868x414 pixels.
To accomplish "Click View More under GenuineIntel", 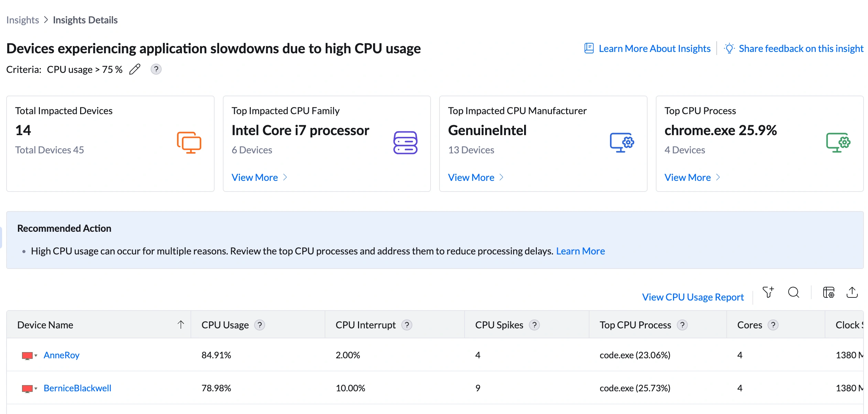I will point(471,177).
